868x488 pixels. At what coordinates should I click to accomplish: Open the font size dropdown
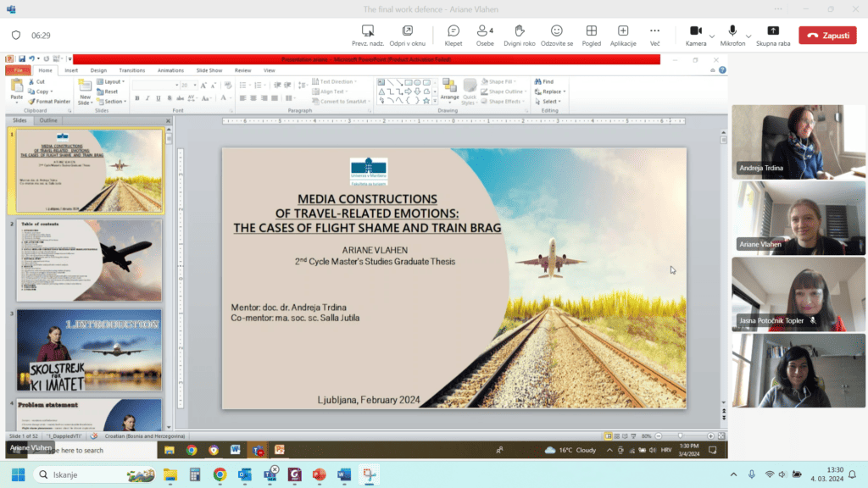(193, 83)
